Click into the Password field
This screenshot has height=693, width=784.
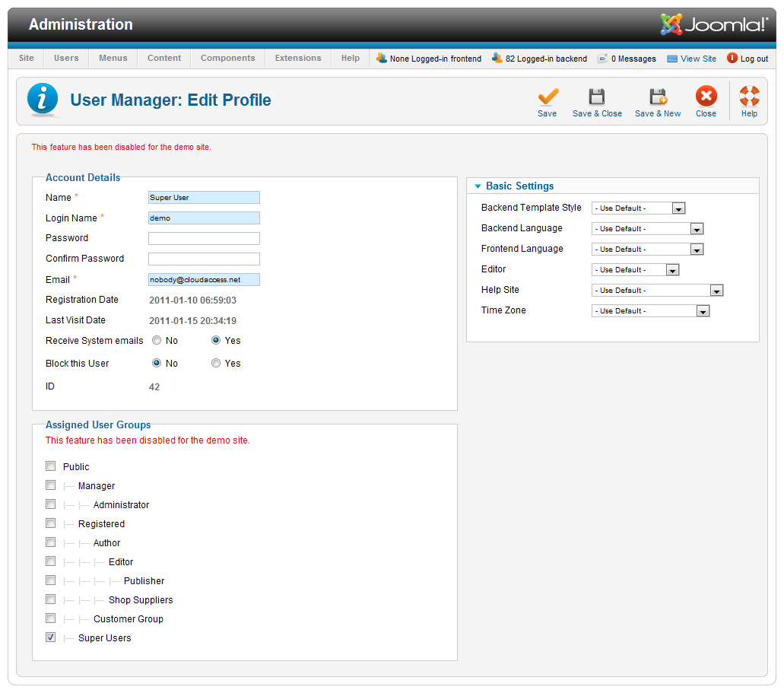coord(204,238)
